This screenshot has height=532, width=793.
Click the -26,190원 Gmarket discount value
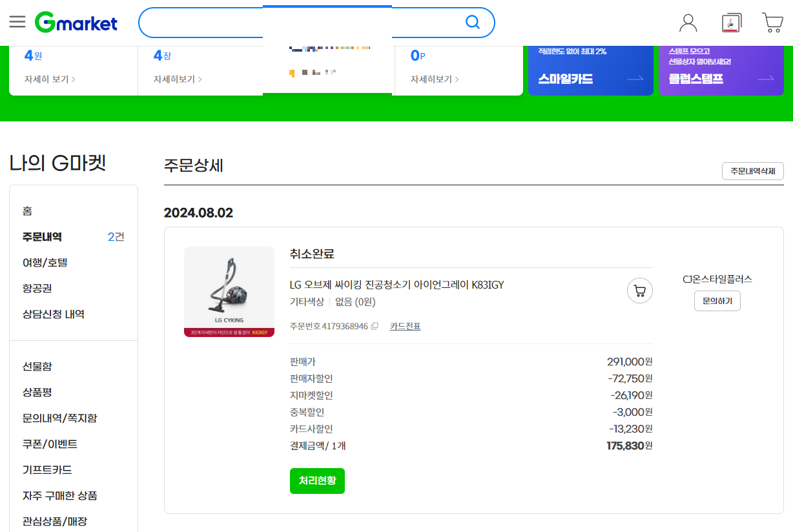tap(631, 395)
